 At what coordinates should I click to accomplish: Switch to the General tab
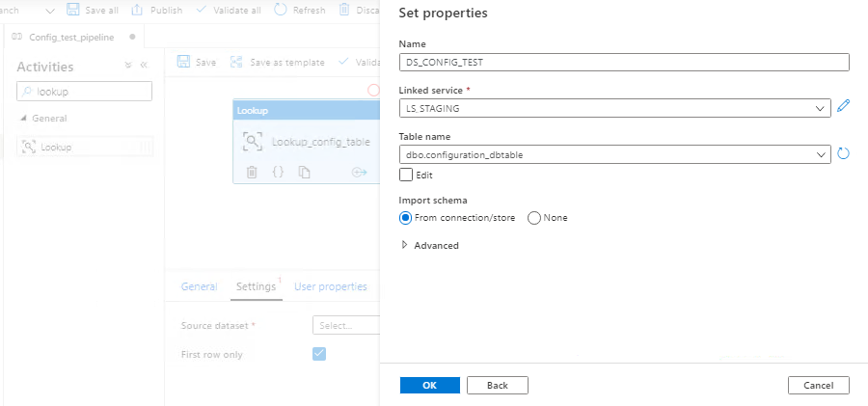(x=199, y=286)
